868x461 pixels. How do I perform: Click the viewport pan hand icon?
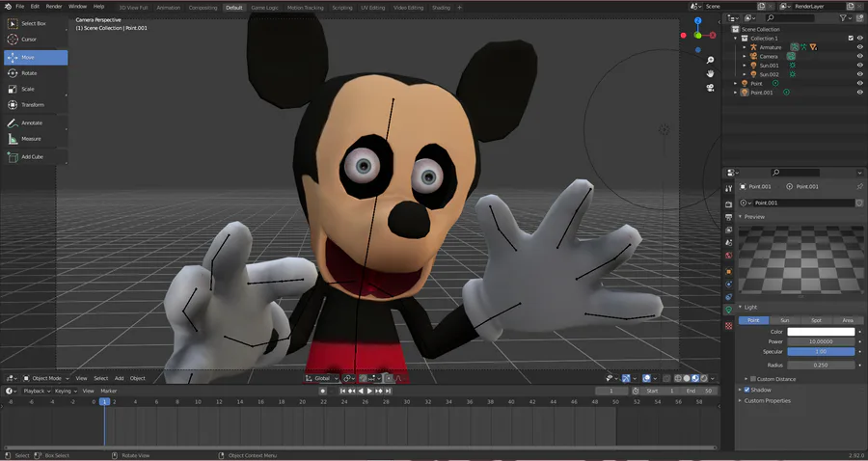(710, 73)
